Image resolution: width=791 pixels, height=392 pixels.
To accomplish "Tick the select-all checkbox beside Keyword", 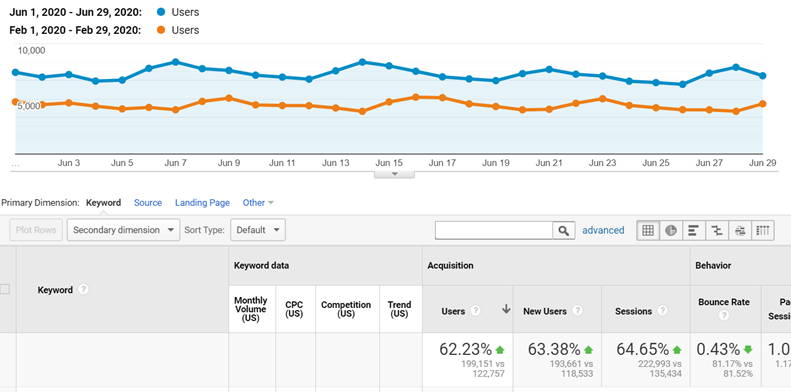I will click(x=5, y=289).
